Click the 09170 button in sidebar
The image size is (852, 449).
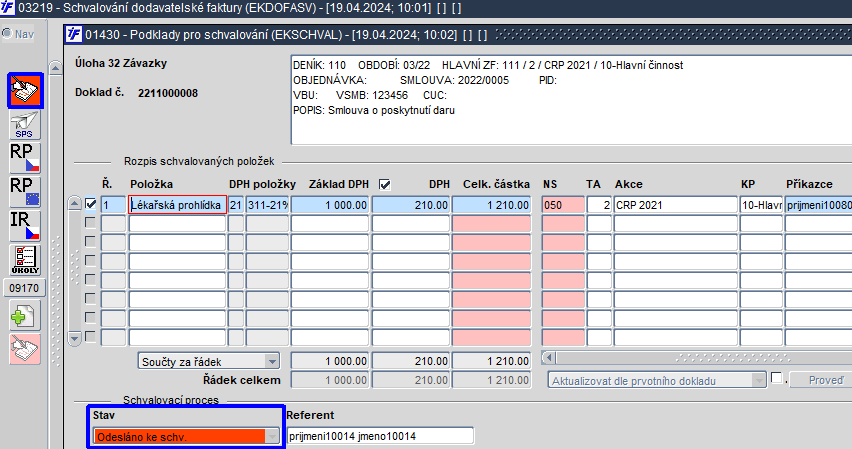(24, 288)
